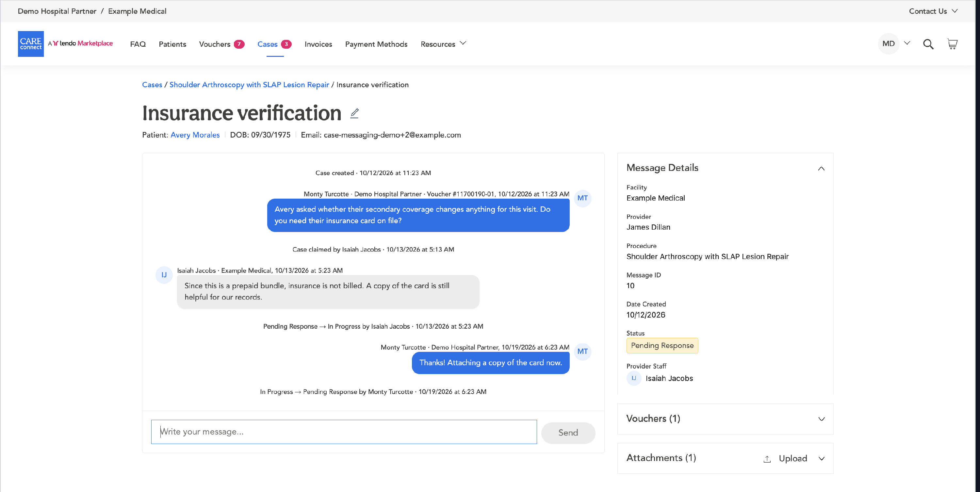
Task: Click the Avery secondary coverage message bubble
Action: [x=418, y=215]
